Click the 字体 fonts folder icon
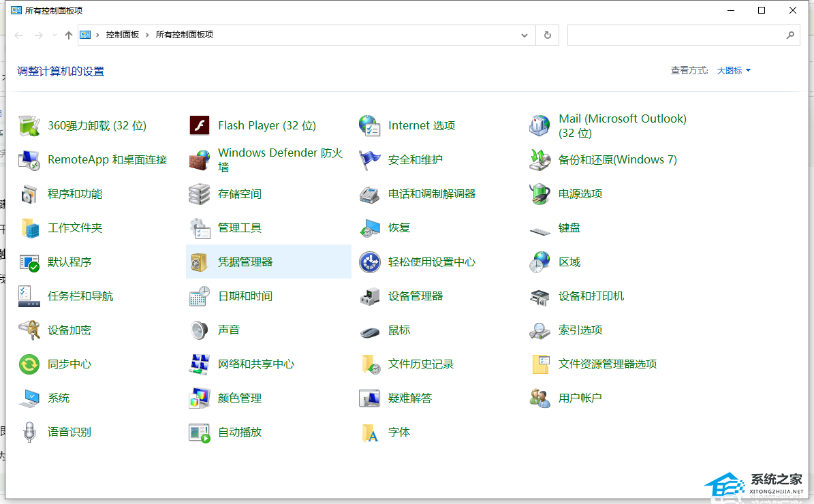This screenshot has height=504, width=814. pos(369,432)
